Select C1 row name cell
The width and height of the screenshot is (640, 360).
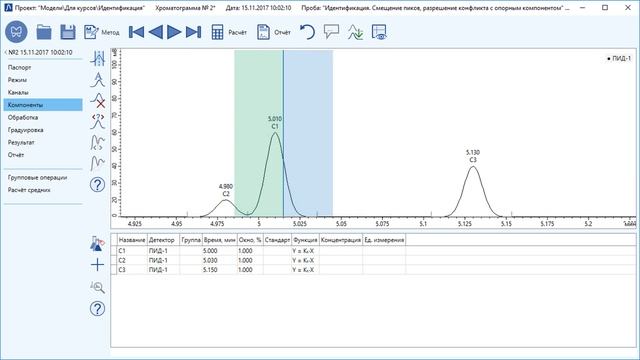point(132,251)
